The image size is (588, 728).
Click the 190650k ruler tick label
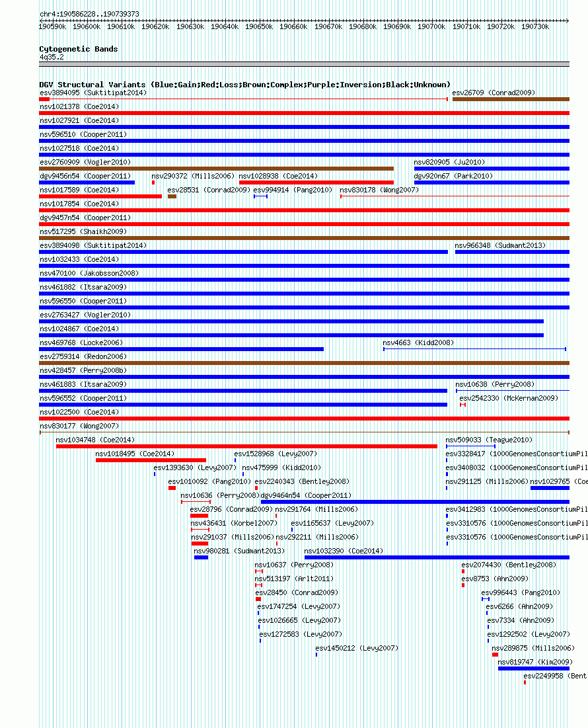click(x=259, y=27)
